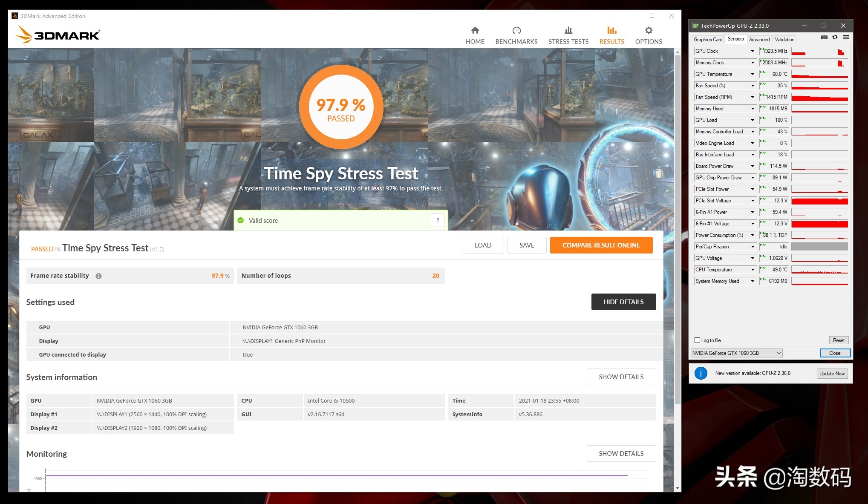The image size is (868, 504).
Task: Click Compare Result Online
Action: tap(601, 245)
